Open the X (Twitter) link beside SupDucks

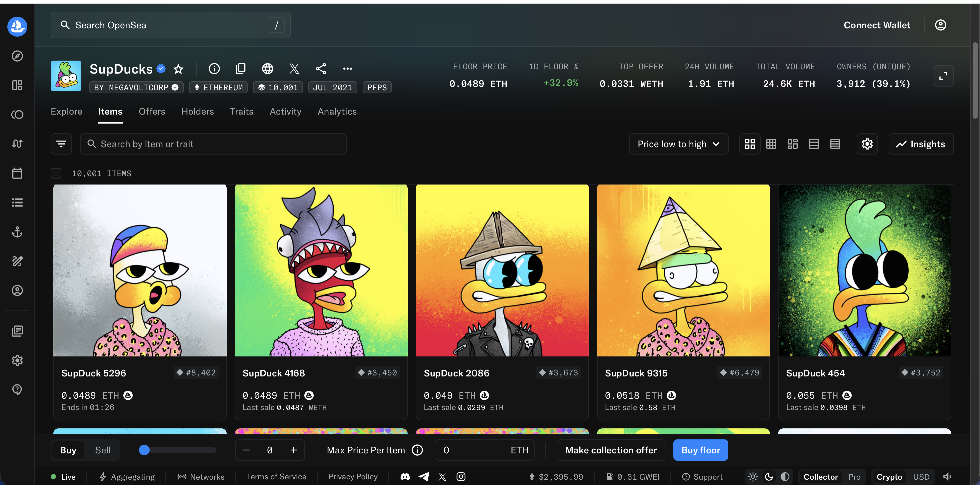tap(294, 68)
